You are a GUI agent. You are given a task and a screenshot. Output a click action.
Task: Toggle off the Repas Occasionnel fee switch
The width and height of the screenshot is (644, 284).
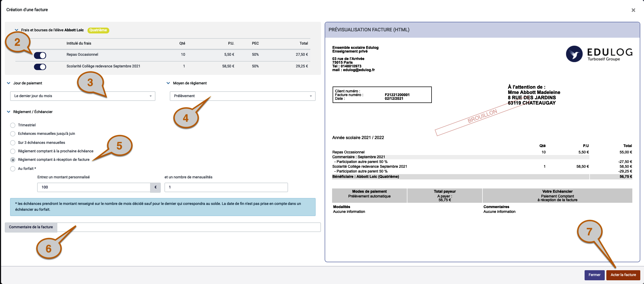(x=40, y=55)
